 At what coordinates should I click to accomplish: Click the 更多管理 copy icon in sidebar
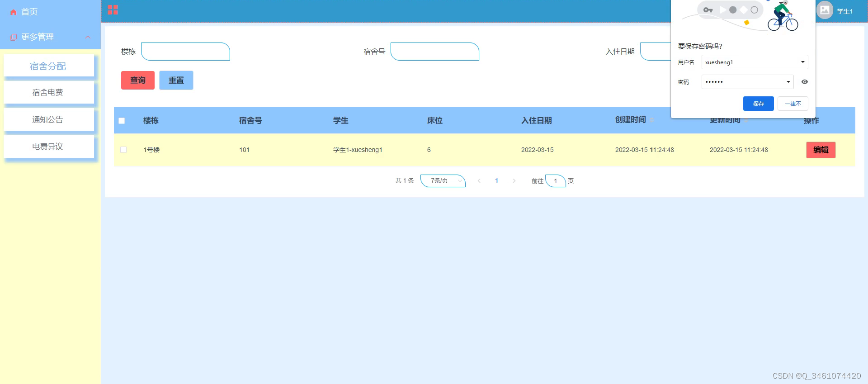click(x=13, y=38)
